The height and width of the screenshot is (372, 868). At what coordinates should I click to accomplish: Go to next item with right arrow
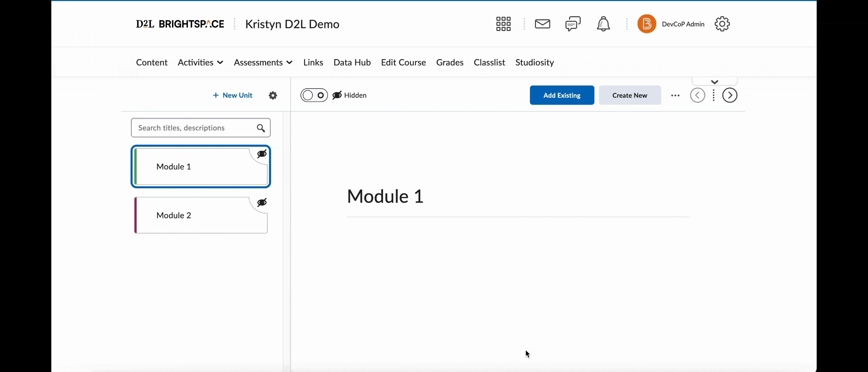pyautogui.click(x=730, y=95)
